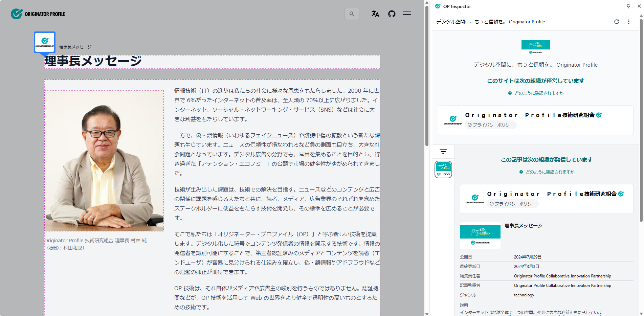Image resolution: width=644 pixels, height=316 pixels.
Task: Click the site banner thumbnail in inspector
Action: coord(536,47)
